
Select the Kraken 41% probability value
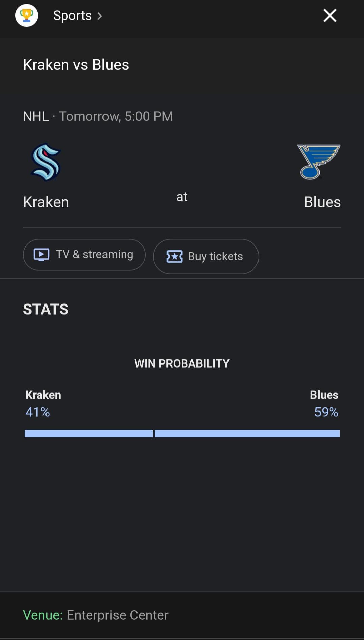pos(37,412)
